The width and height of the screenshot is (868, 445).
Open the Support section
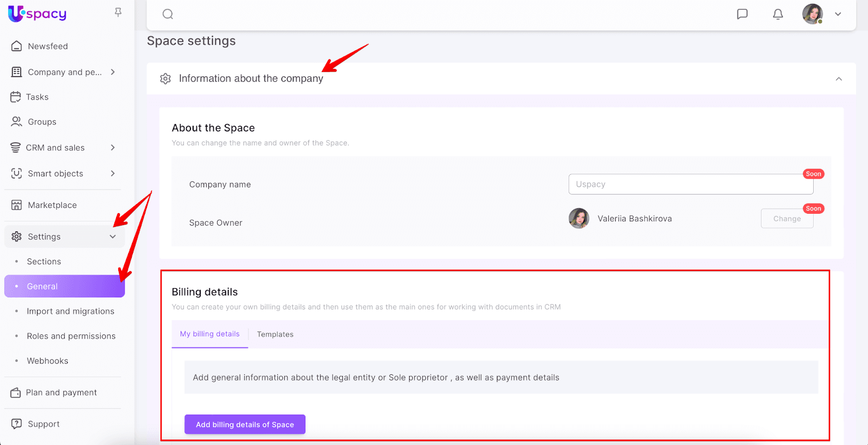point(43,424)
